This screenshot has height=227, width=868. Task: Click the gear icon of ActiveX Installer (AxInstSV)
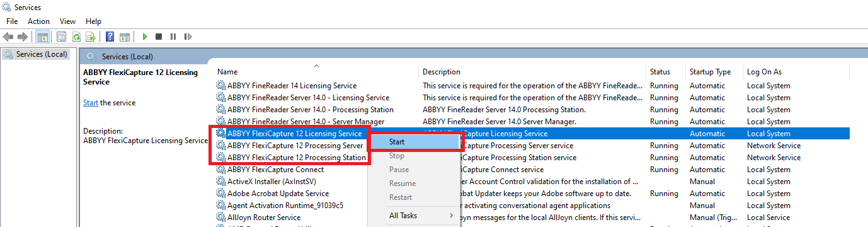[220, 182]
